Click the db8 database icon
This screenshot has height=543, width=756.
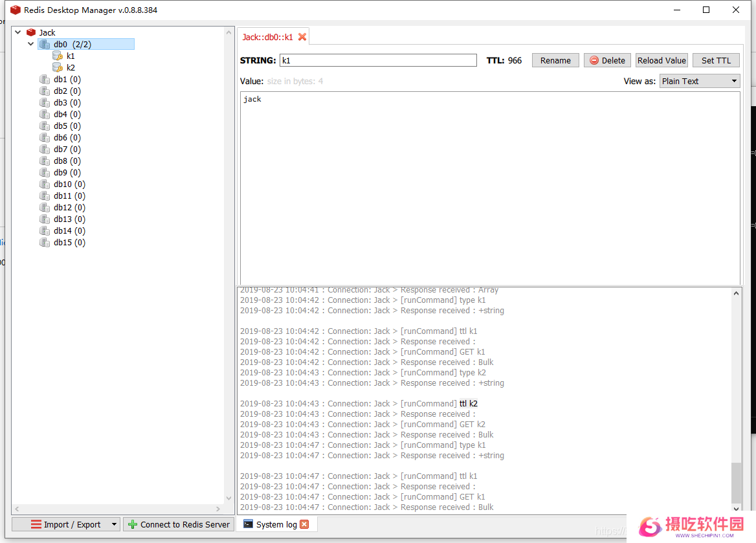pos(45,161)
